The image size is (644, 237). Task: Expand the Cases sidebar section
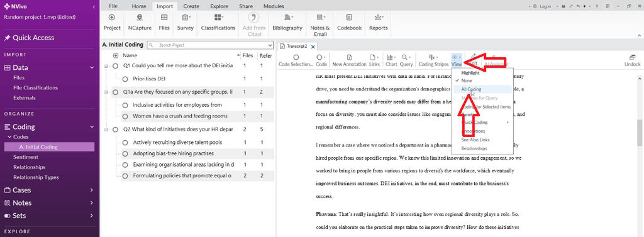point(92,190)
